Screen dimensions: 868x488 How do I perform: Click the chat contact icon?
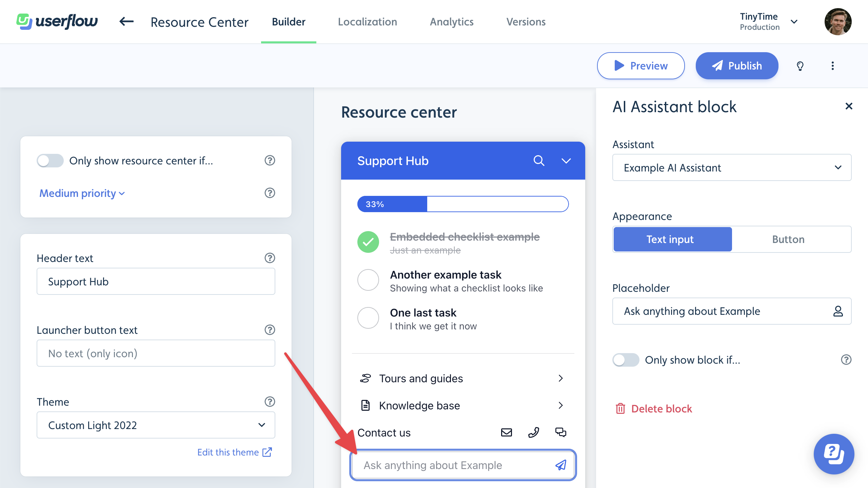pyautogui.click(x=560, y=432)
